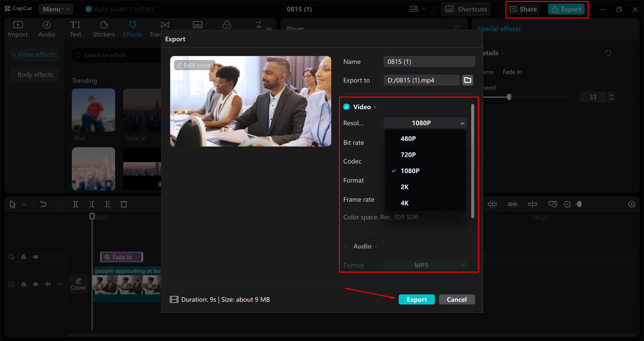Collapse the Video section arrow

(x=375, y=107)
